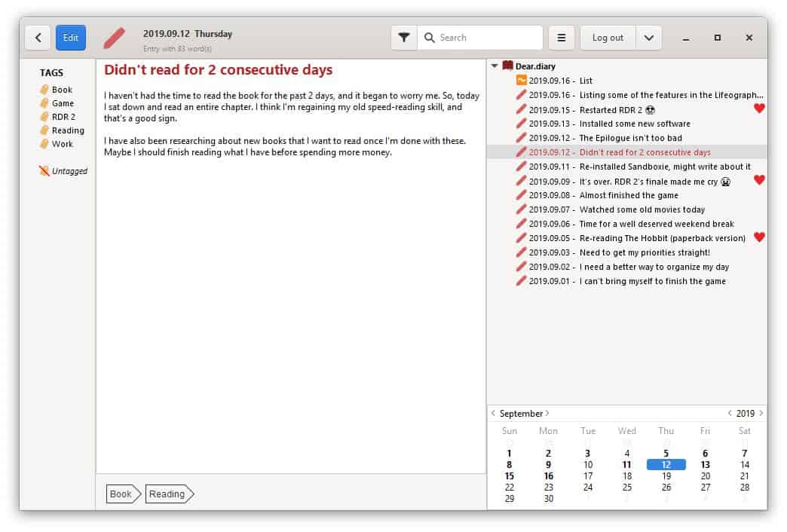Open the hamburger main menu
Screen dimensions: 787x532
561,37
